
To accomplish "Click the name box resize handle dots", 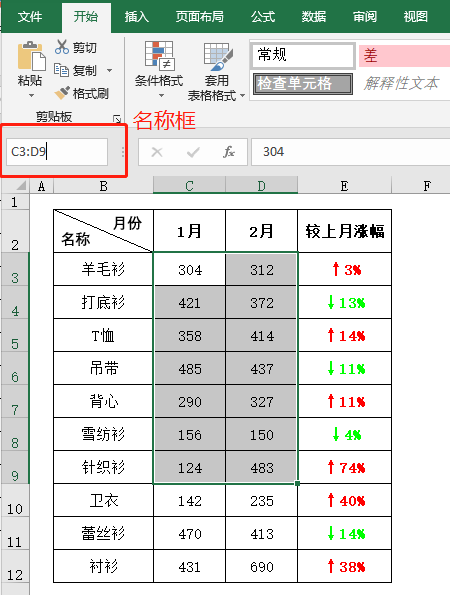I will [123, 152].
